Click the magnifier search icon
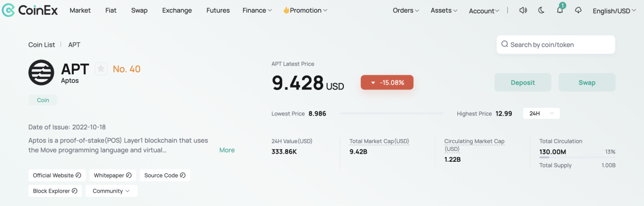Screen dimensions: 644x206 click(x=505, y=44)
